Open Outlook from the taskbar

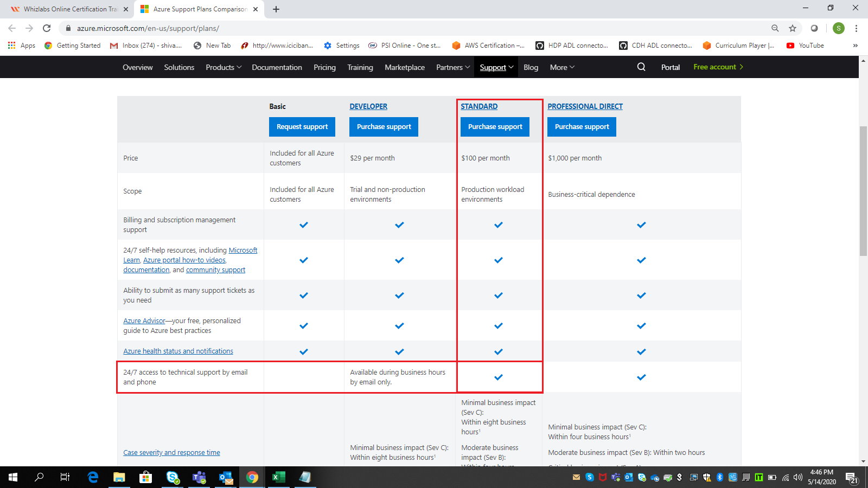click(x=226, y=477)
